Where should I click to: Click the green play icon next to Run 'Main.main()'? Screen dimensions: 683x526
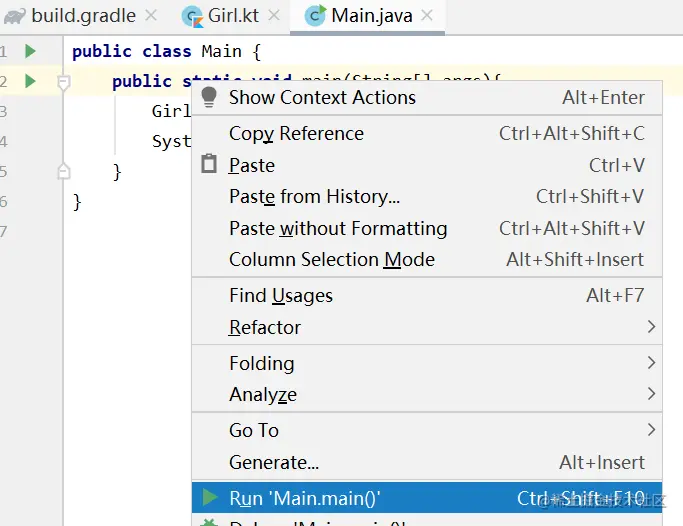[210, 497]
